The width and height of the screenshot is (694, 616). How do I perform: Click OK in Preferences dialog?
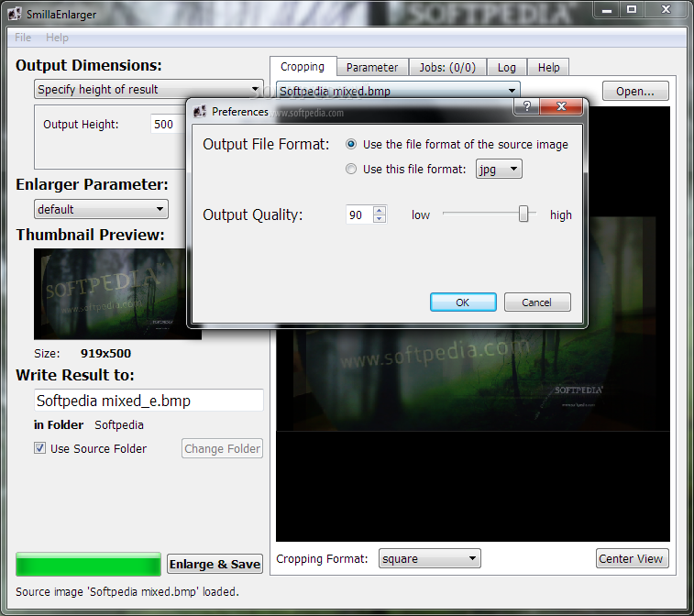click(463, 302)
